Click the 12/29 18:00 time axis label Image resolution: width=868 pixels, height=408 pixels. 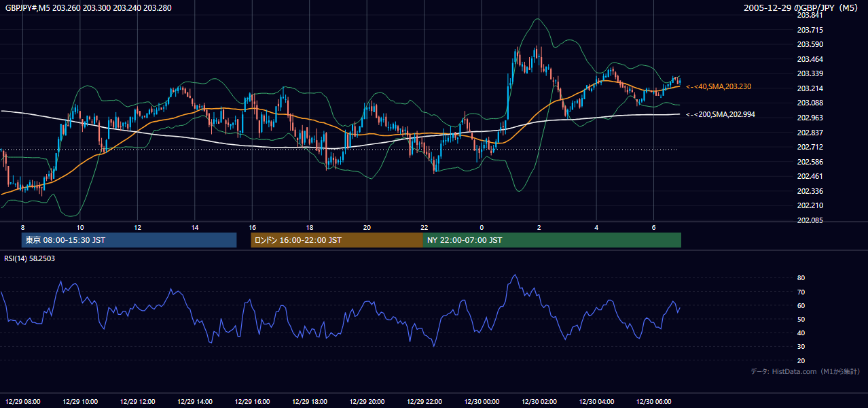point(310,402)
